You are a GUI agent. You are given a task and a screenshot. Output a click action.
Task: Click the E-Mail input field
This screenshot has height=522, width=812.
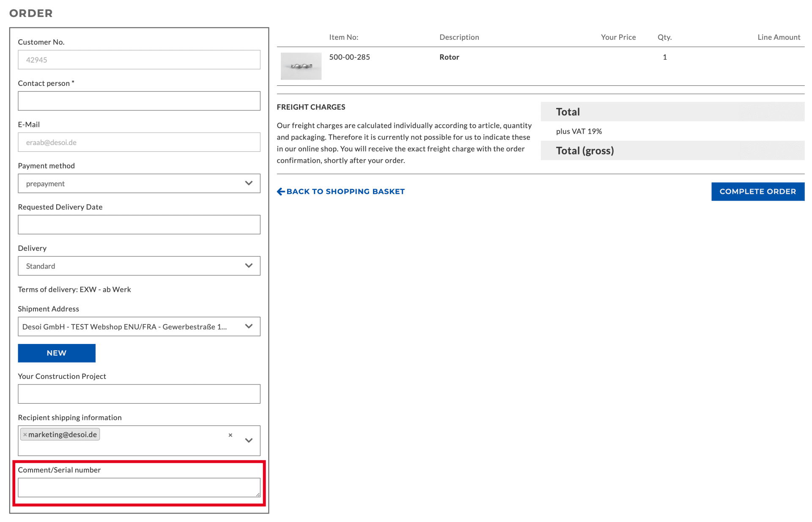139,143
